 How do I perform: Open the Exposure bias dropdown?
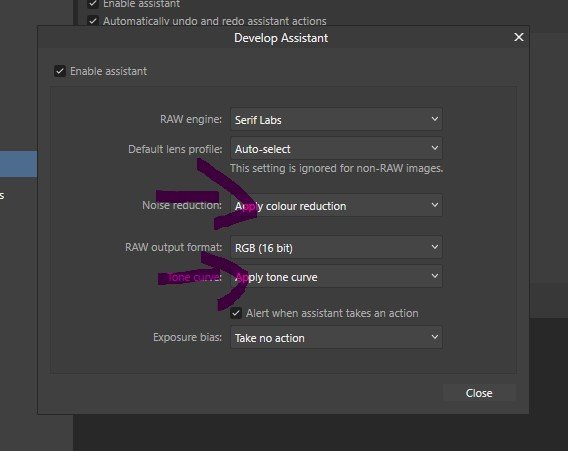[336, 337]
